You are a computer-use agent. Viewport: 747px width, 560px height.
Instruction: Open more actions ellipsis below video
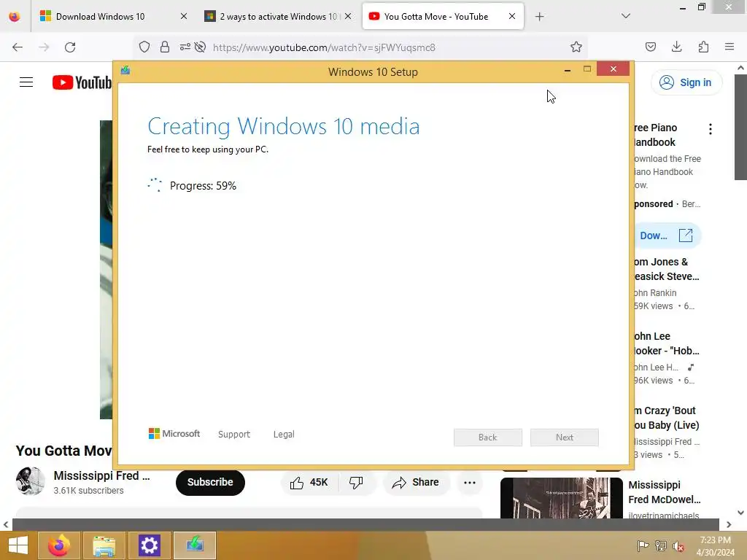(470, 483)
